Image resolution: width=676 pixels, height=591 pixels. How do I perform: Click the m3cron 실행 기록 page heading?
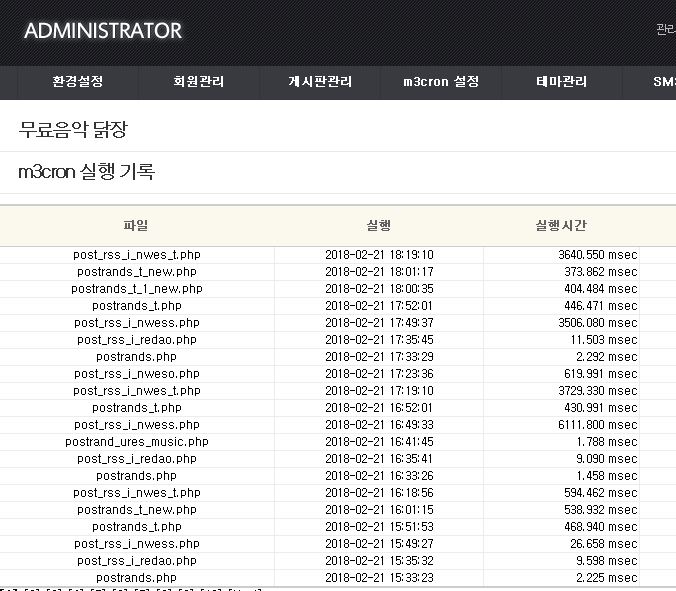[x=87, y=172]
